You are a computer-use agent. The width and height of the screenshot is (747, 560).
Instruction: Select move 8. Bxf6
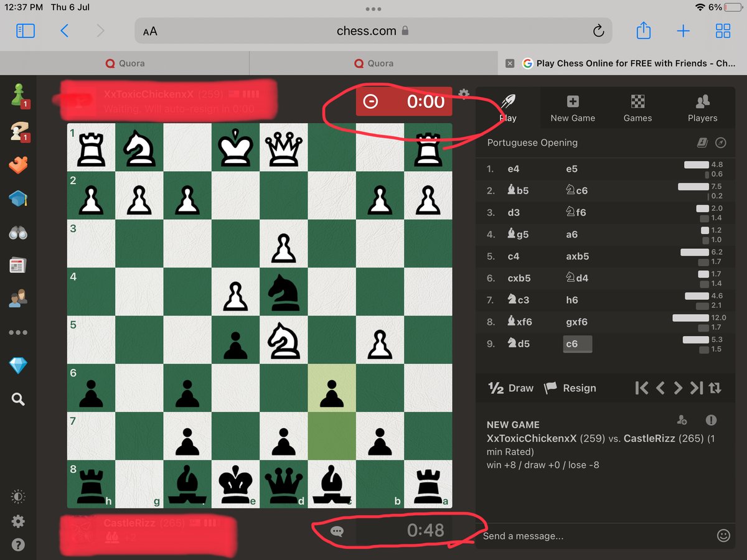(x=520, y=322)
